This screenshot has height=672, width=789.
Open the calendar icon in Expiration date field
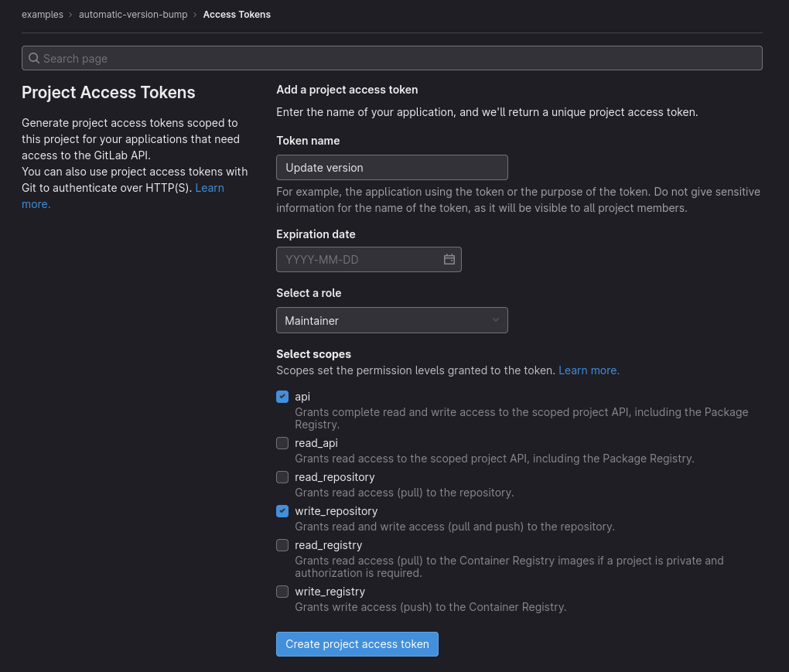[x=449, y=259]
